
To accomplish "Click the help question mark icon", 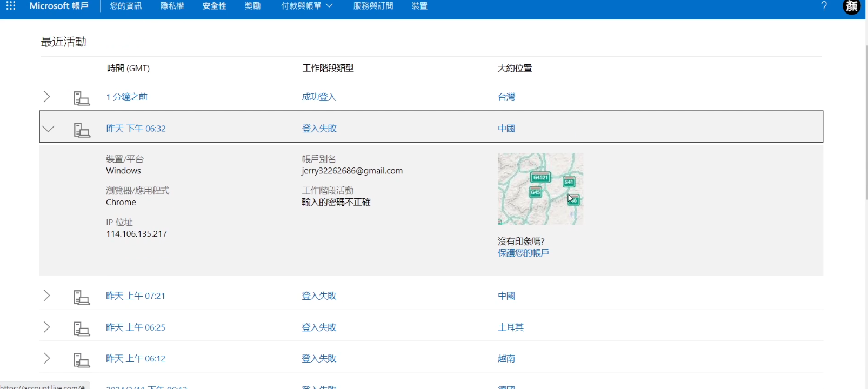I will click(x=824, y=6).
